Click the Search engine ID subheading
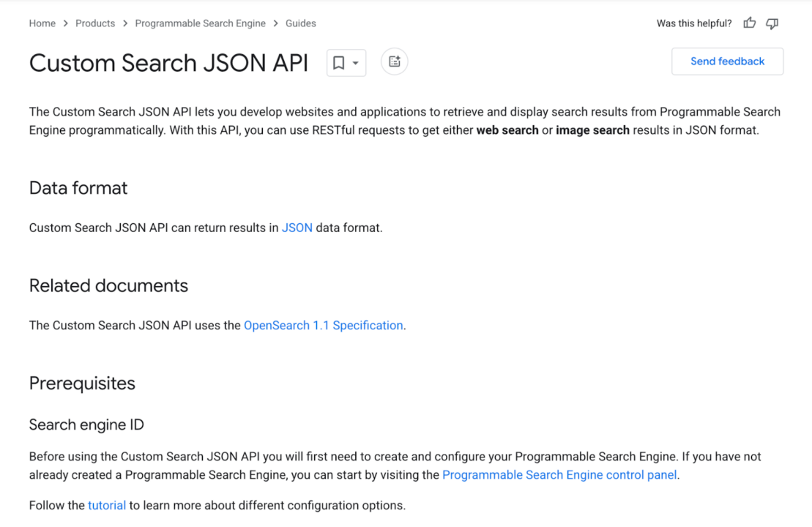 pyautogui.click(x=86, y=425)
